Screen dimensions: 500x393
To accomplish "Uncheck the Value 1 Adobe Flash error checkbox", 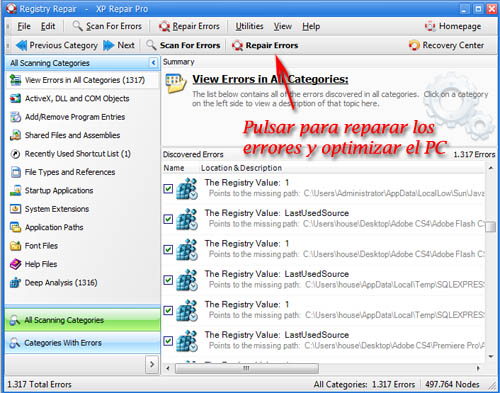I will click(x=168, y=249).
